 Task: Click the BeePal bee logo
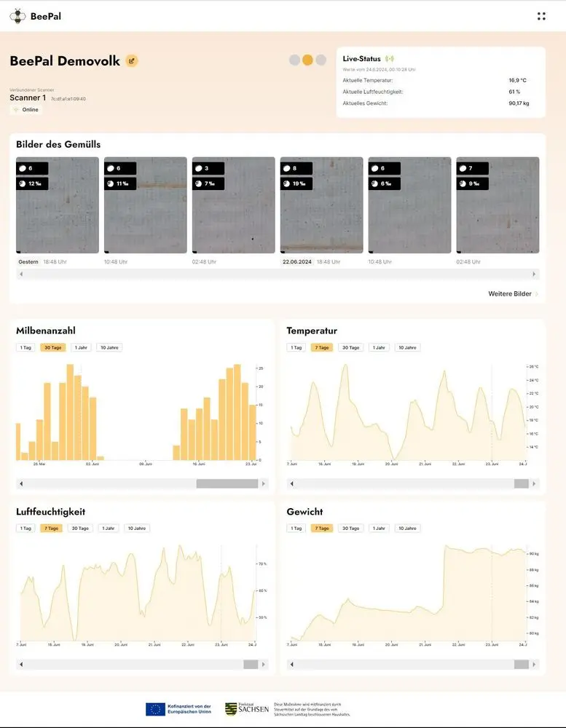pos(17,16)
